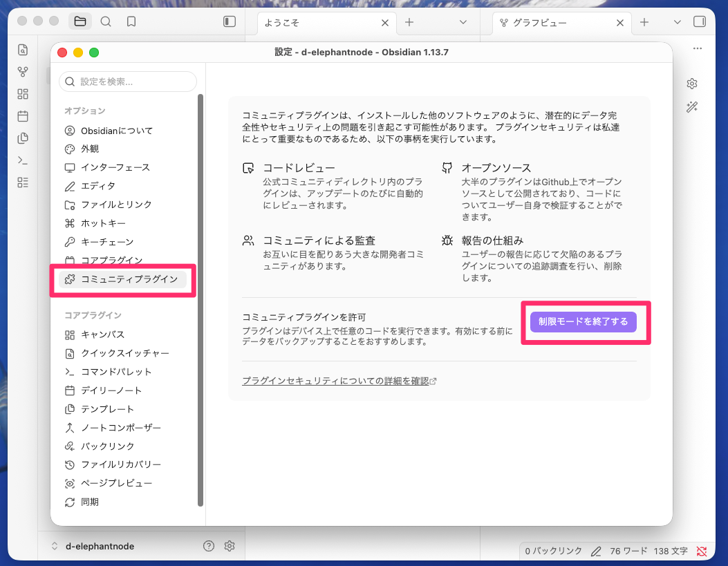Open プラグインセキュリティについての詳細を確認 link
Screen dimensions: 728x566
(x=339, y=381)
